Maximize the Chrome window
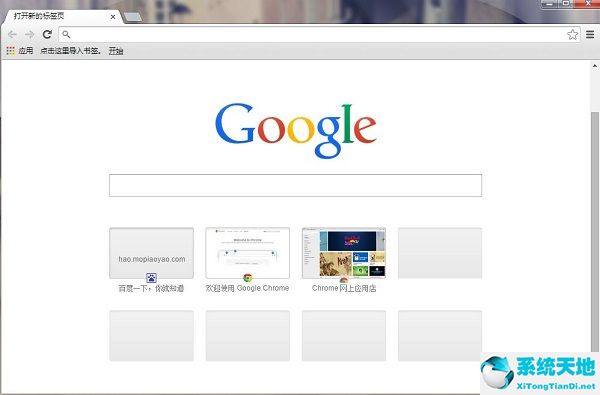The width and height of the screenshot is (600, 395). (566, 4)
